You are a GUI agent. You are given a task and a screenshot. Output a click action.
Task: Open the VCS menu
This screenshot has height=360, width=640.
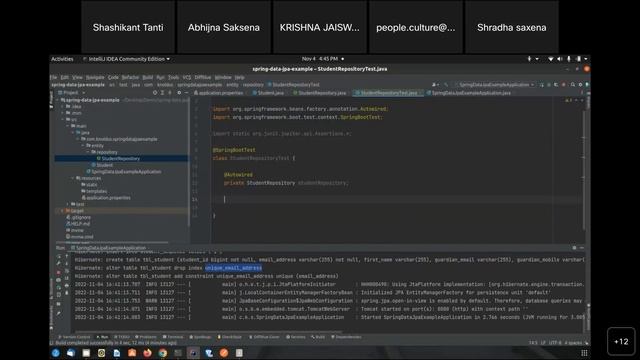click(187, 77)
